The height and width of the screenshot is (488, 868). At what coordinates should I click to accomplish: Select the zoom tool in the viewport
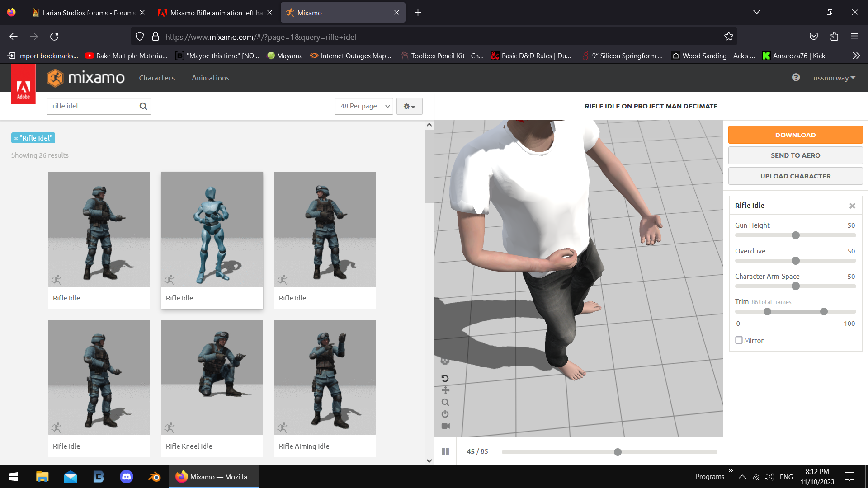coord(445,402)
